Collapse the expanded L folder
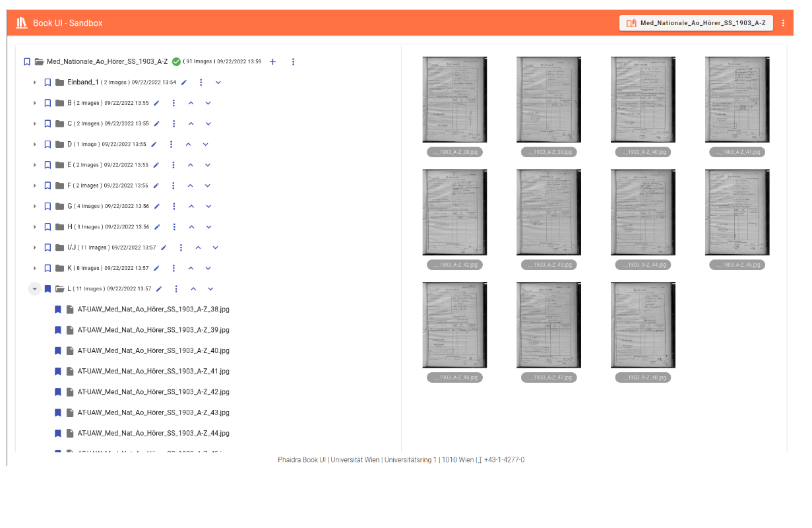The width and height of the screenshot is (812, 528). coord(34,289)
